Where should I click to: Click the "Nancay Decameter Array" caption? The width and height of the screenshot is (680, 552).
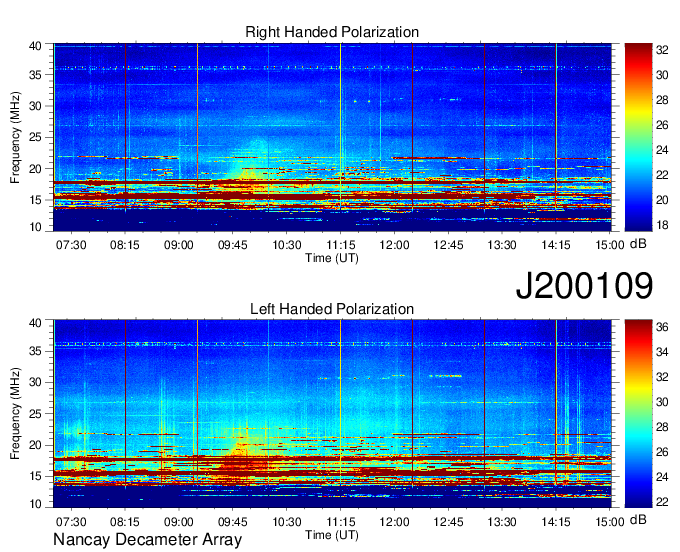pyautogui.click(x=147, y=539)
